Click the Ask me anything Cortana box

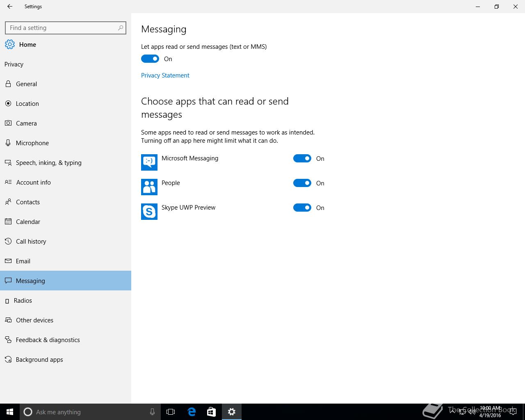[90, 412]
